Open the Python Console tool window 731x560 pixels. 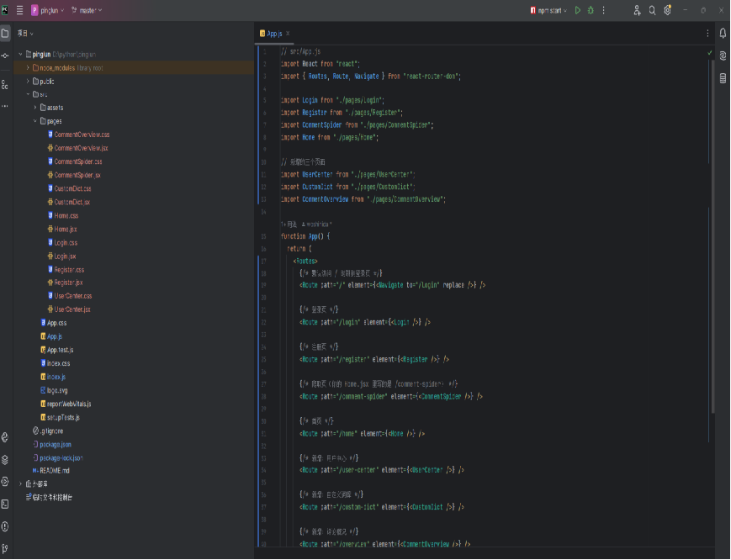(5, 437)
